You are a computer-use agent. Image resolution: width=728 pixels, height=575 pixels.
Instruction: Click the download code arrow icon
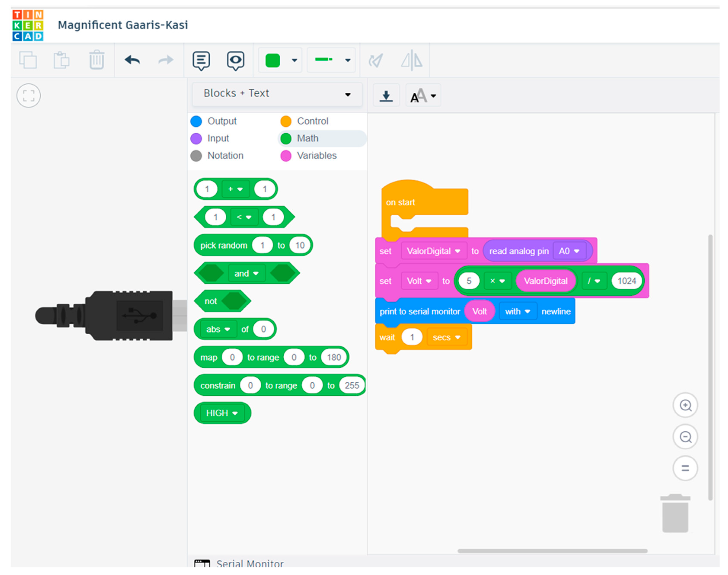point(386,96)
